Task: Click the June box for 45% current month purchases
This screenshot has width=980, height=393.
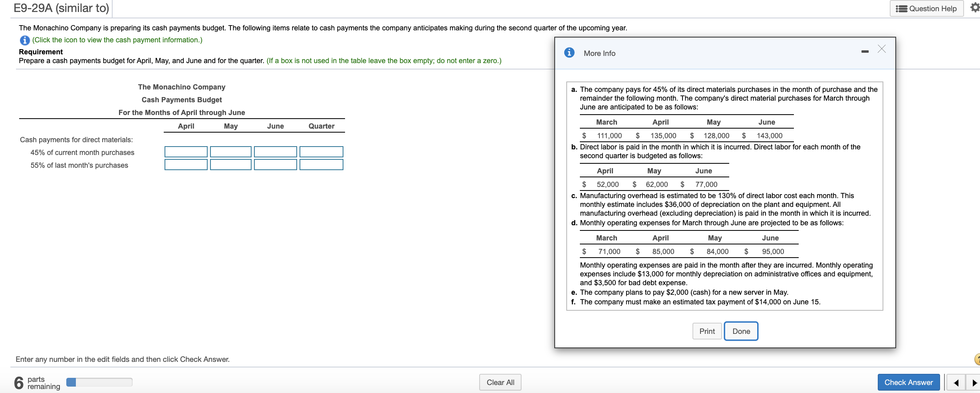Action: pyautogui.click(x=275, y=152)
